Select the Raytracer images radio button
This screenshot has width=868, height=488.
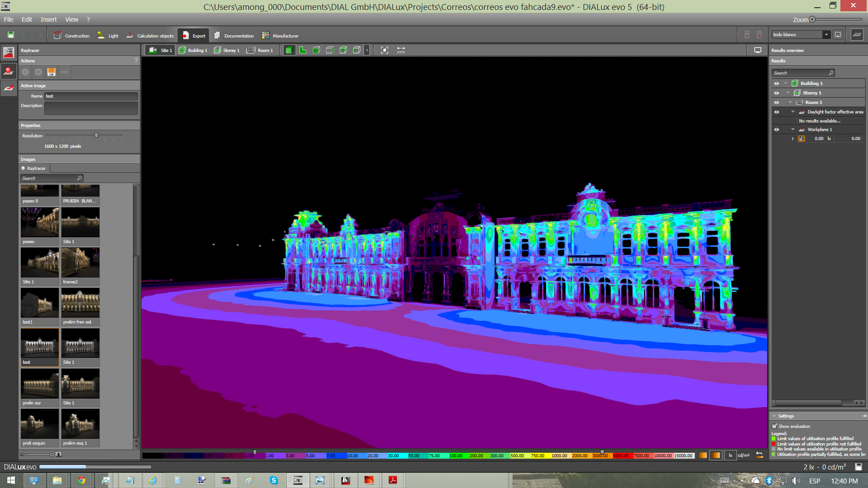23,169
